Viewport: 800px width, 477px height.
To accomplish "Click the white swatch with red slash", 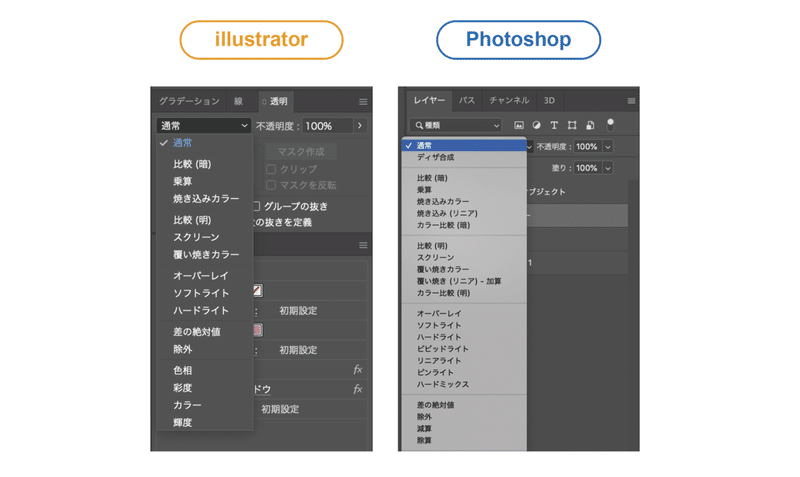I will (257, 291).
